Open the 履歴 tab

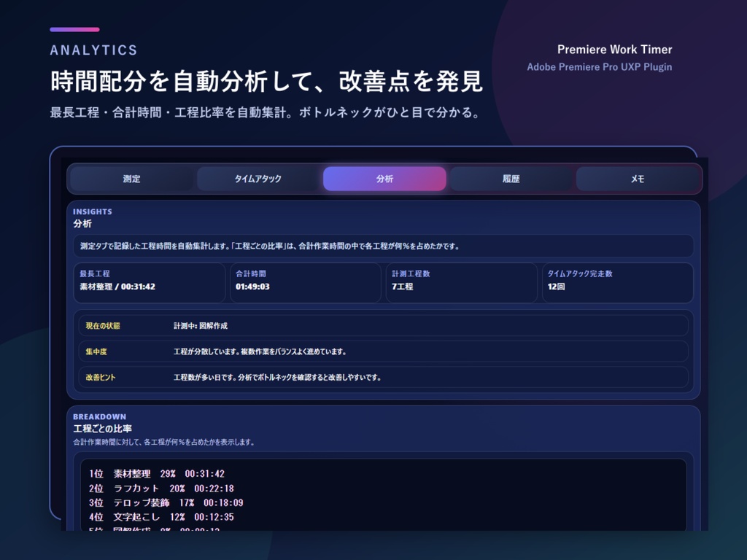pyautogui.click(x=511, y=179)
